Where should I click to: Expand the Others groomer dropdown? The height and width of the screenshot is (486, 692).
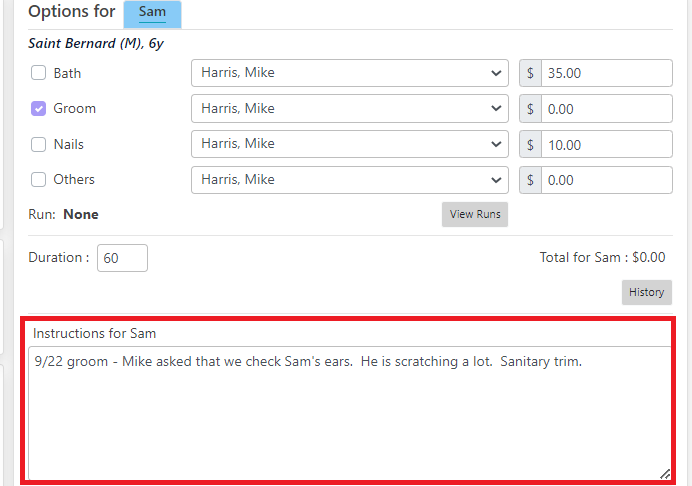[x=350, y=180]
